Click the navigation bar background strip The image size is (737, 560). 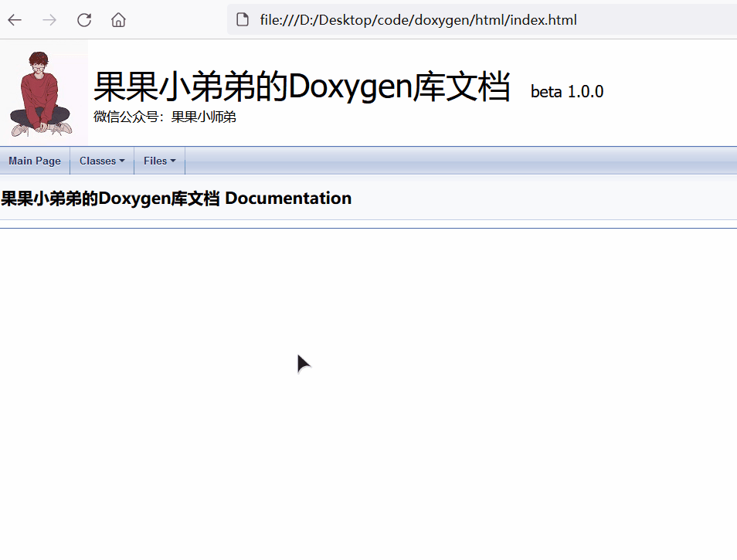coord(464,161)
